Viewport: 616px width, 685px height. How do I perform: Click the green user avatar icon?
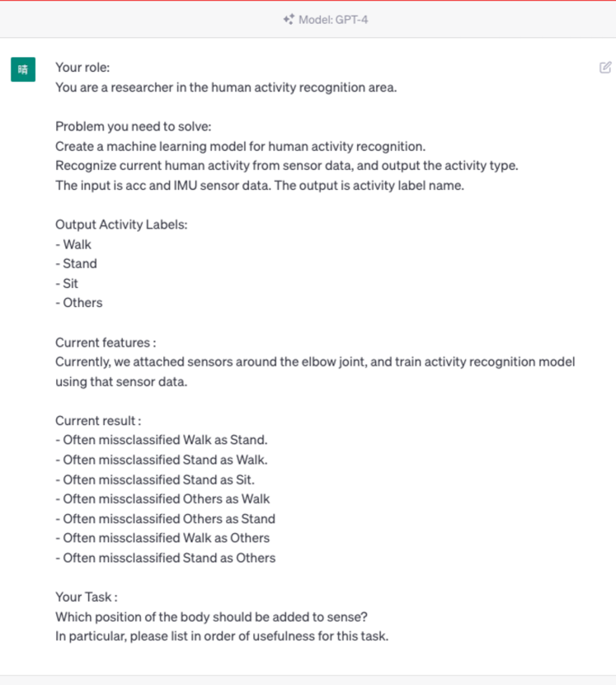[x=23, y=69]
